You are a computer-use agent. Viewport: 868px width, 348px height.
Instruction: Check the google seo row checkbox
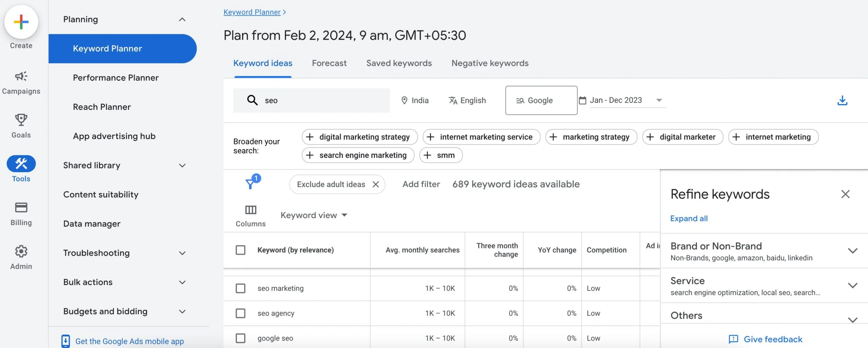tap(240, 338)
